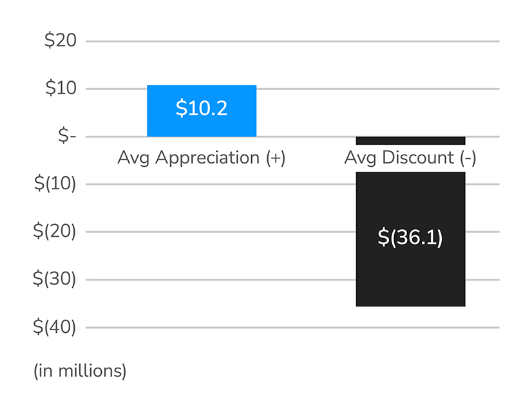532x412 pixels.
Task: Click the "(in millions)" footnote text
Action: click(80, 371)
